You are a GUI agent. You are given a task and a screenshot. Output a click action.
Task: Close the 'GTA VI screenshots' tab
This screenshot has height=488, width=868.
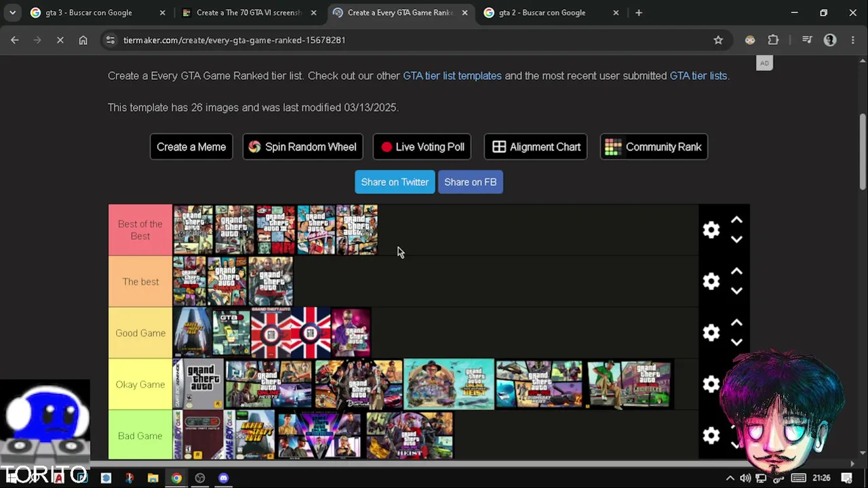313,12
